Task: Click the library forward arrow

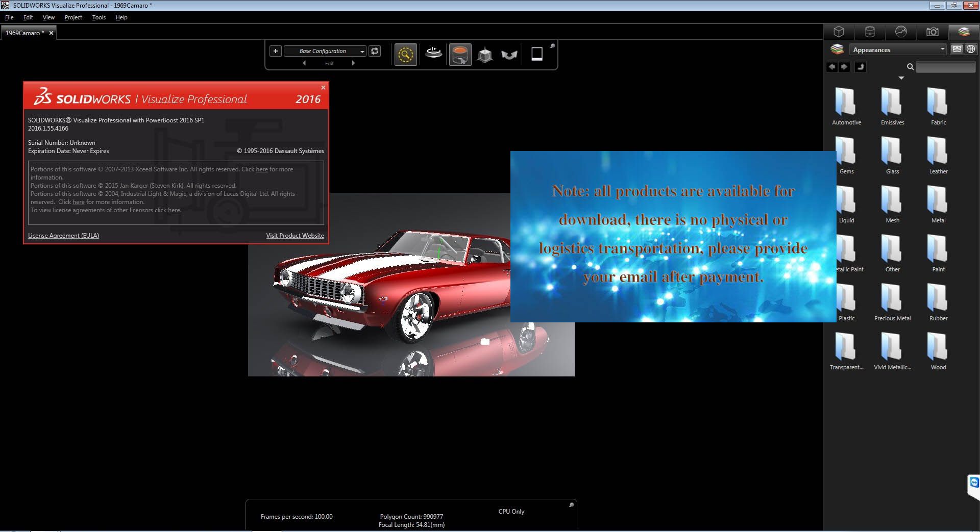Action: click(844, 67)
